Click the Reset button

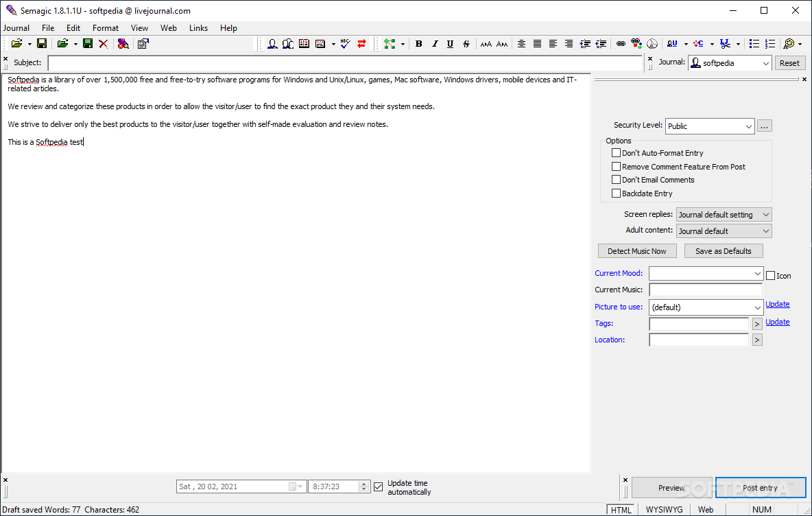(789, 63)
